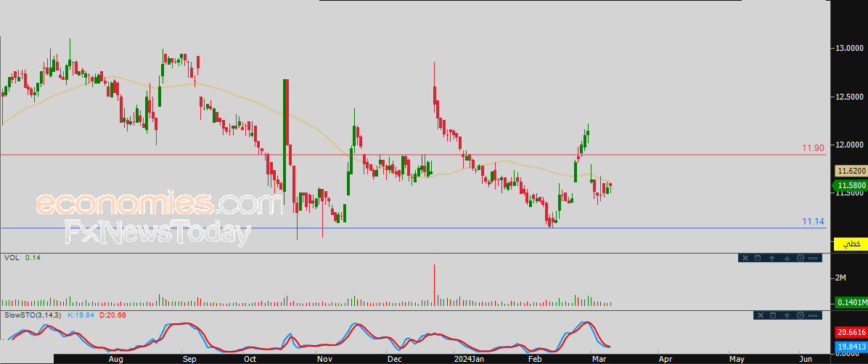Viewport: 868px width, 364px height.
Task: Open SlowSTO panel settings gear
Action: click(x=801, y=315)
